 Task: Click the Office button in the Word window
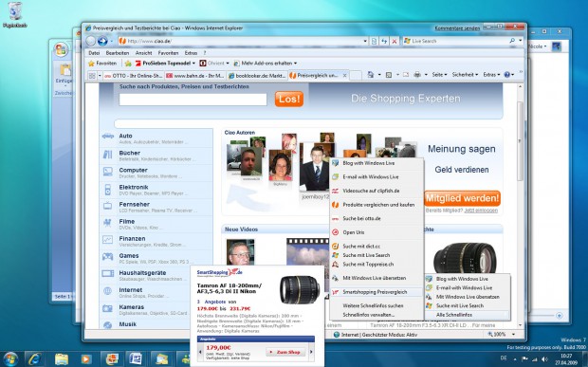61,50
